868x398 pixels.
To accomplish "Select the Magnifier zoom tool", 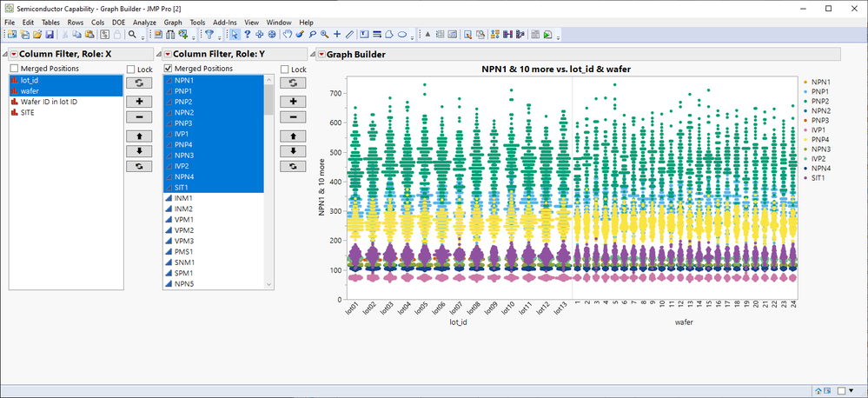I will (x=323, y=35).
